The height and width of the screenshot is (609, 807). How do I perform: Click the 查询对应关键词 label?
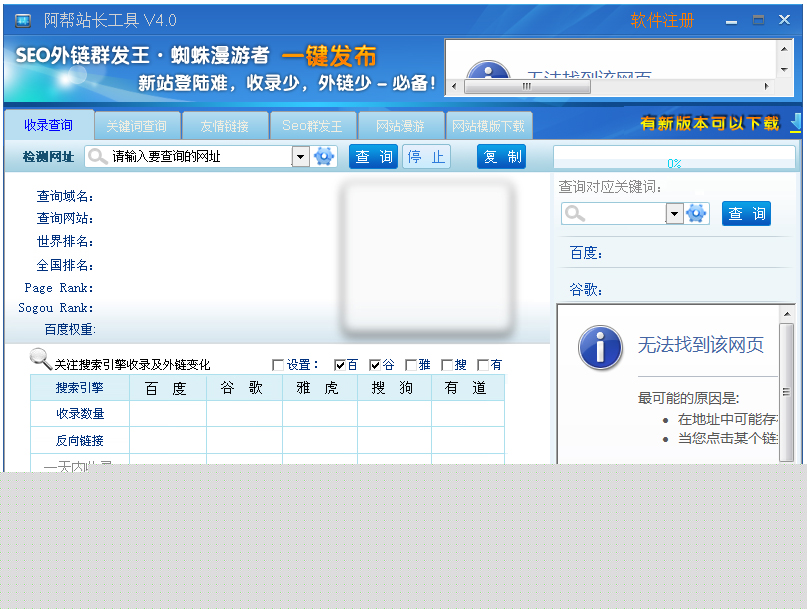[x=610, y=187]
